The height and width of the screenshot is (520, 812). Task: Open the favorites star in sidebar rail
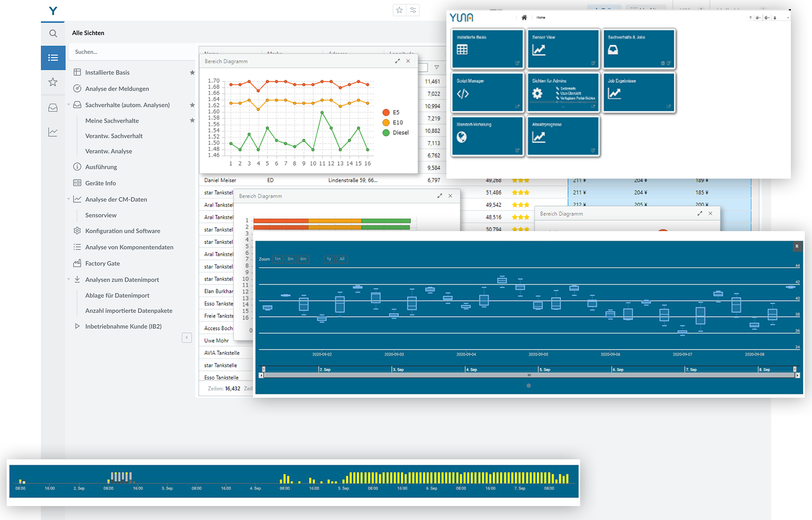click(x=53, y=82)
